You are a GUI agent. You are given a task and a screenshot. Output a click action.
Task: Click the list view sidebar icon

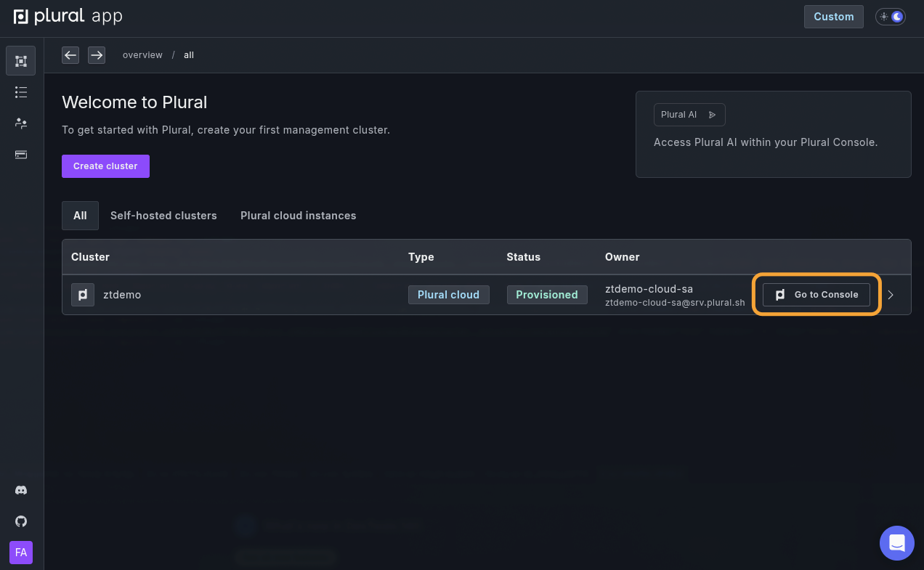tap(20, 92)
